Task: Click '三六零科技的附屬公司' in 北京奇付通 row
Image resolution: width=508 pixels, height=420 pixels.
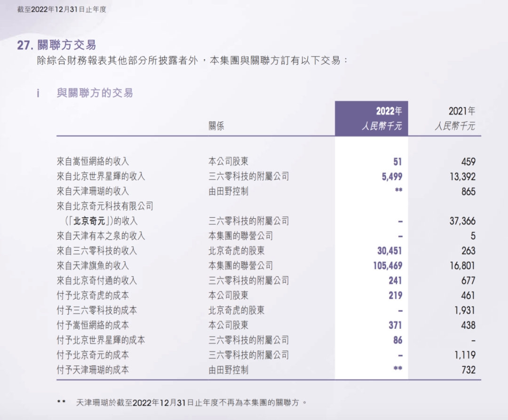Action: 249,280
